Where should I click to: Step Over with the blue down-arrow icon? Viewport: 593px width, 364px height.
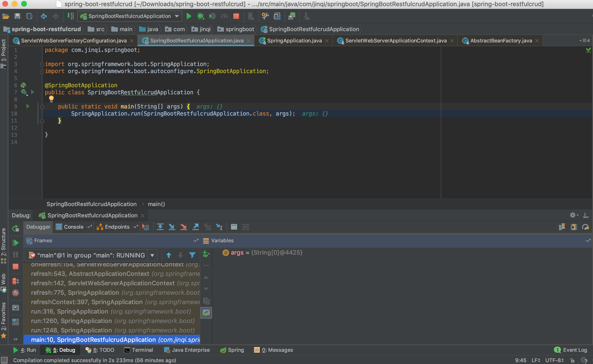coord(160,227)
